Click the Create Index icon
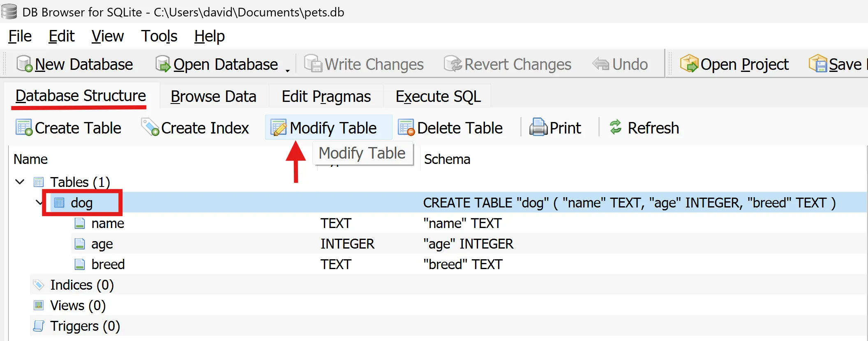This screenshot has width=868, height=341. coord(150,128)
